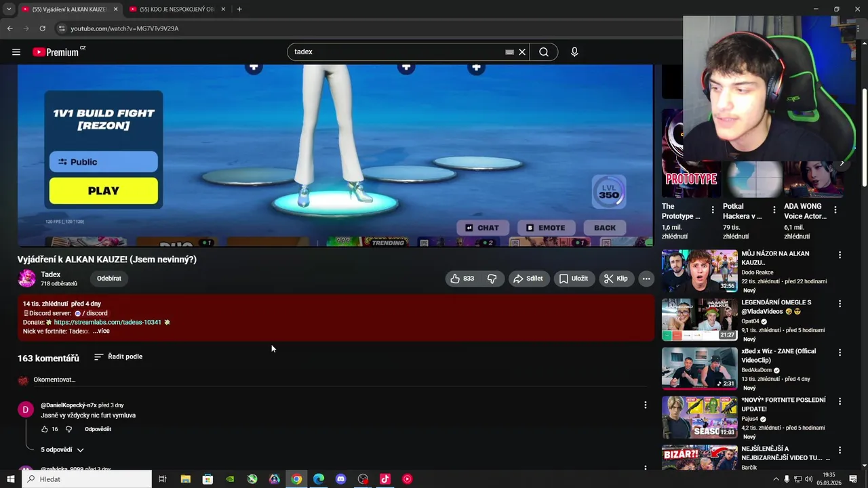Open menu for 'MŮJ NÁZOR NA ALKAN KAUZU'
This screenshot has width=868, height=488.
pyautogui.click(x=840, y=255)
